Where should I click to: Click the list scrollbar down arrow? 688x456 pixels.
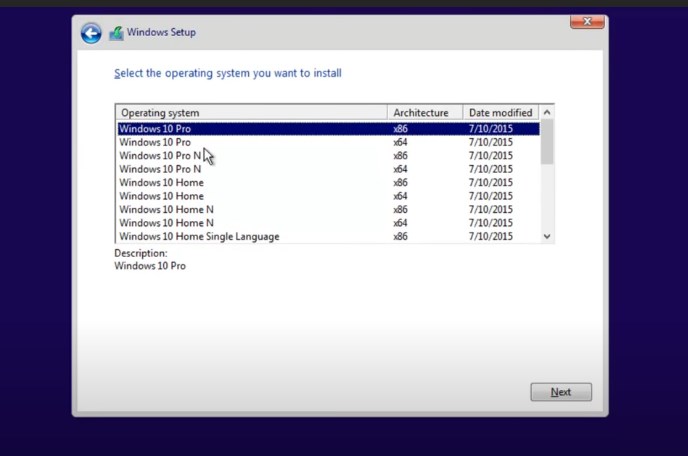pos(547,236)
